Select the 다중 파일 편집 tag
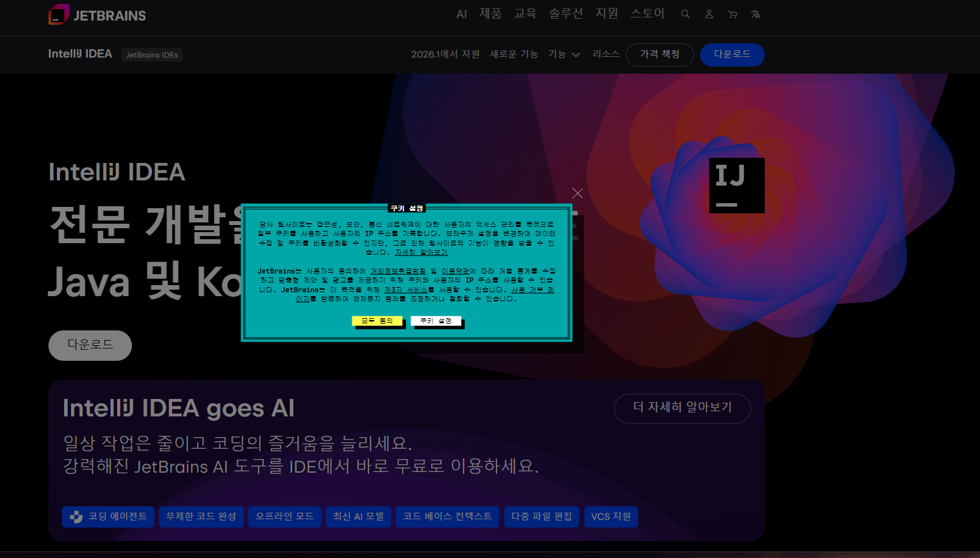Screen dimensions: 980x558 [542, 517]
